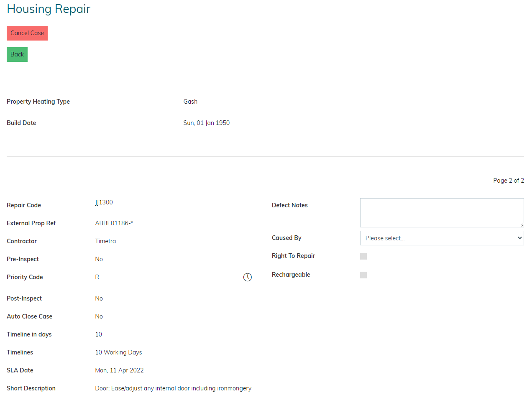Click the Housing Repair page heading
532x395 pixels.
49,9
